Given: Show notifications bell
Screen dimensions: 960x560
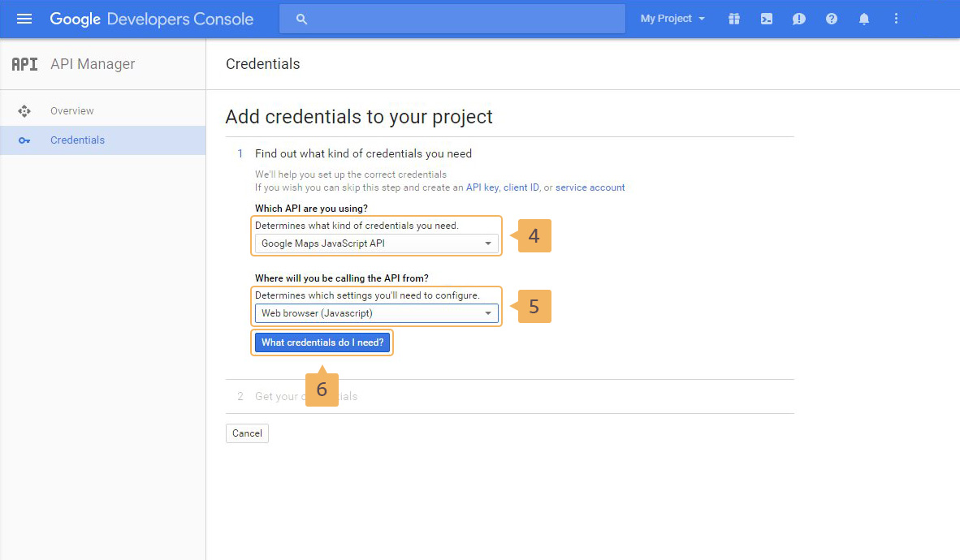Looking at the screenshot, I should tap(864, 19).
